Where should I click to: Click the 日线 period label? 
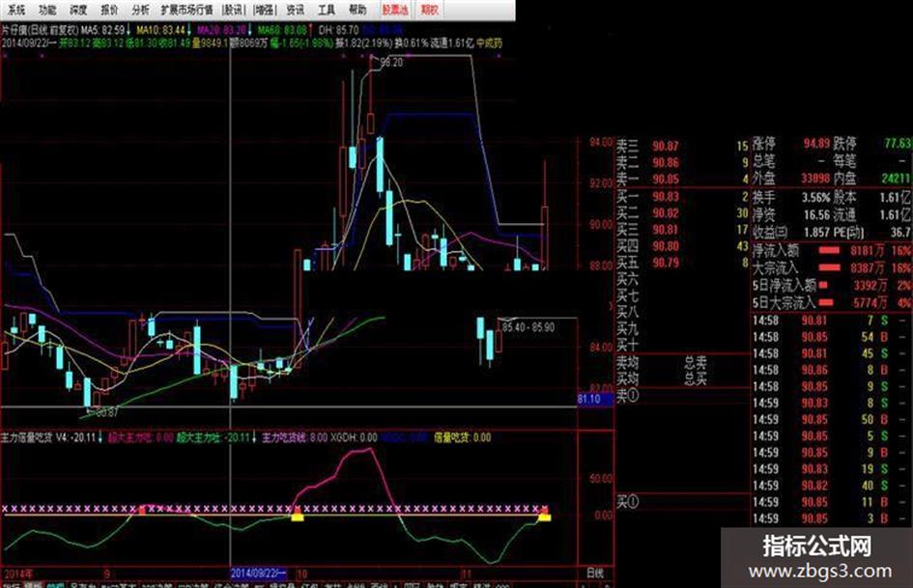pos(595,573)
